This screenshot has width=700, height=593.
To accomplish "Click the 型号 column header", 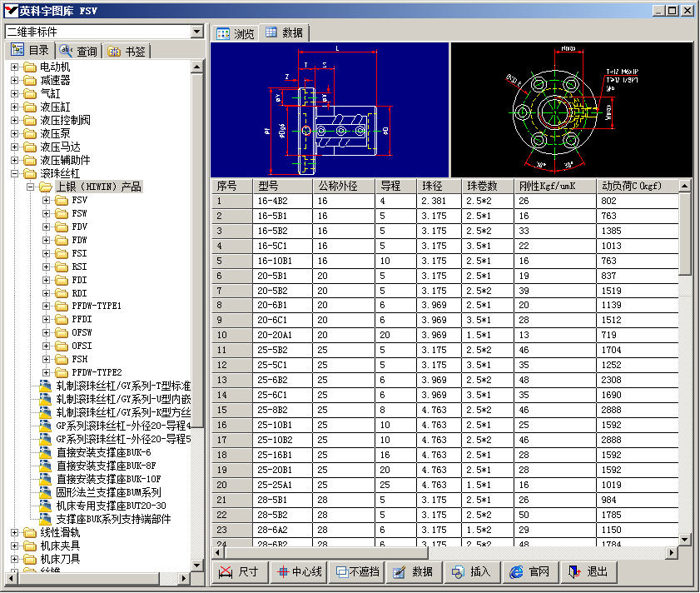I will pos(281,186).
